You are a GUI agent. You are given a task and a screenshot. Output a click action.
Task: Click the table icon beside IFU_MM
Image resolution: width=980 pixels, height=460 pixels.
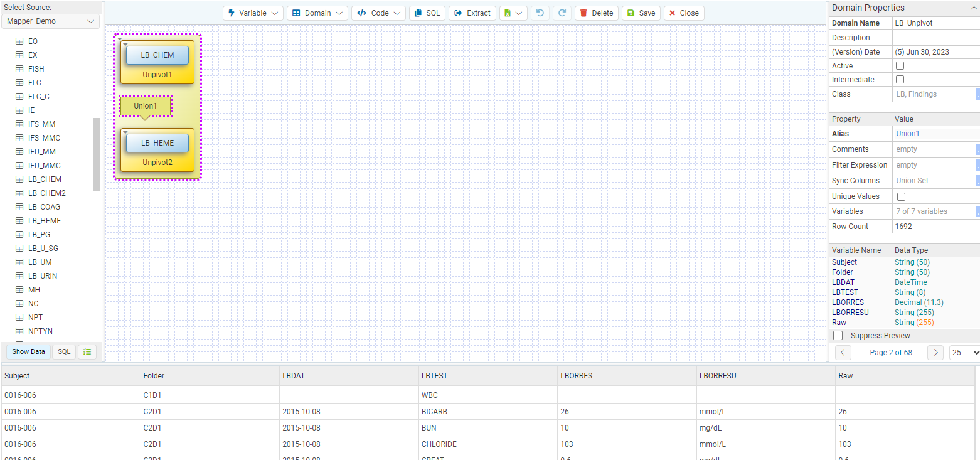coord(19,152)
